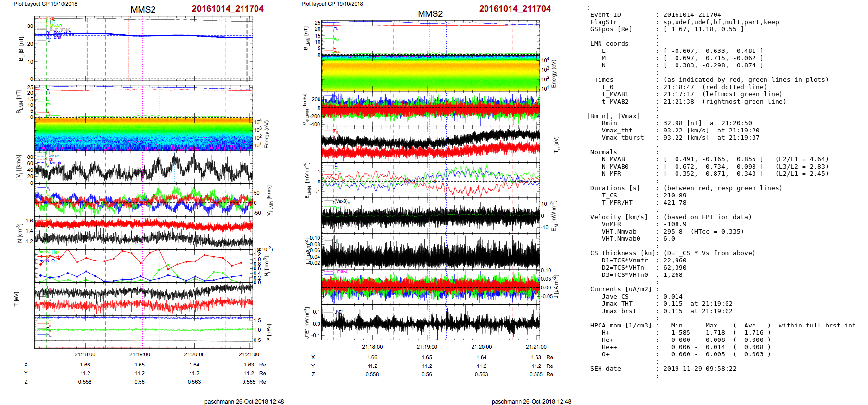The height and width of the screenshot is (405, 868).
Task: Select the T_CS duration value 210.89
Action: tap(675, 196)
